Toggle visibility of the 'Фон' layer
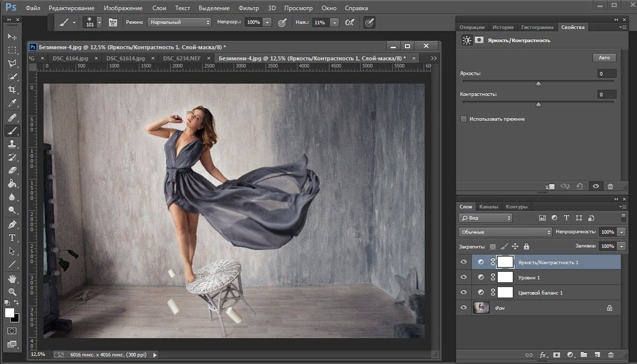This screenshot has width=637, height=364. coord(464,307)
